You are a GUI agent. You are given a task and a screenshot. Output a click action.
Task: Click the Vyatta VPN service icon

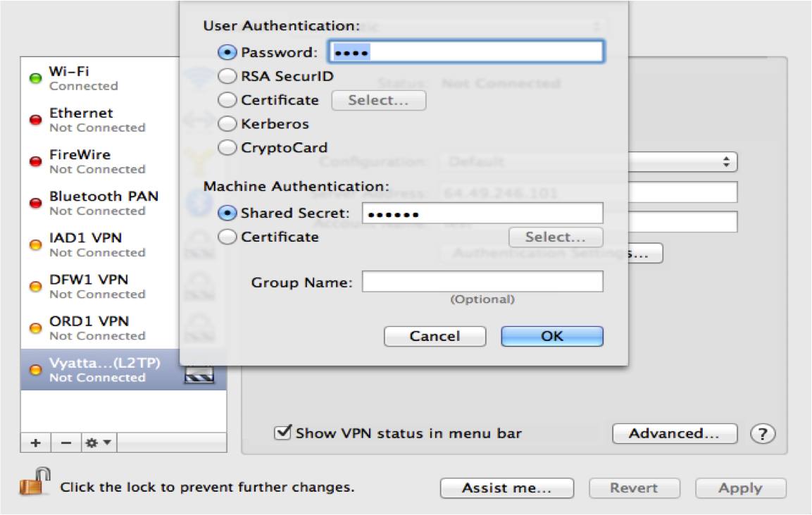[x=199, y=374]
